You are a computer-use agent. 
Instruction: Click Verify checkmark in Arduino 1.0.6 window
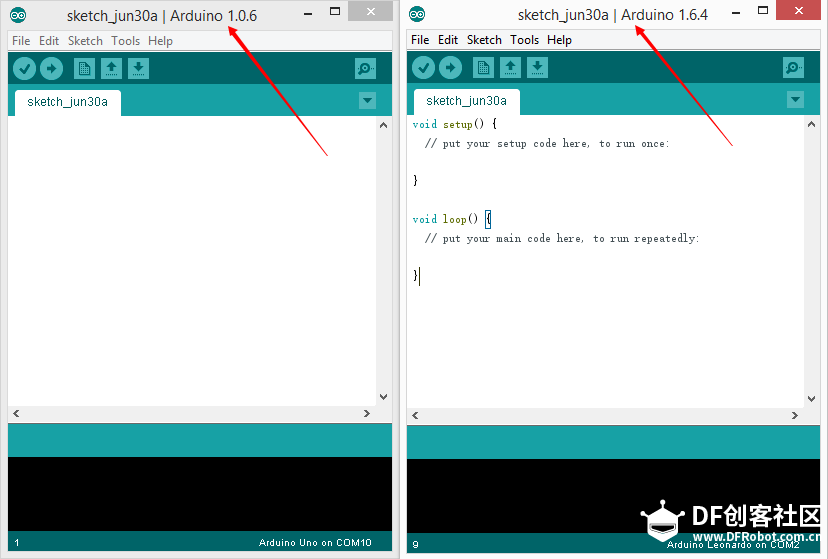(x=24, y=69)
